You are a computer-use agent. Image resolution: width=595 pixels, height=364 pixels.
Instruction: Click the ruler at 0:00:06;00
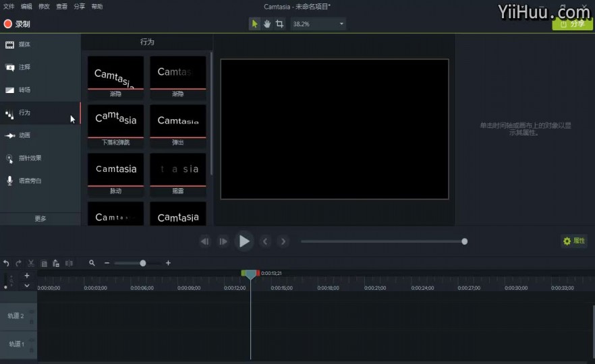pos(142,289)
